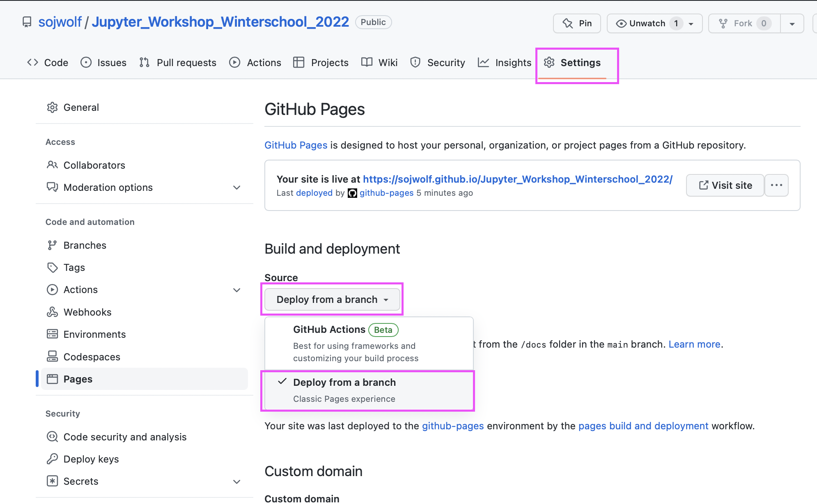
Task: Open the Wiki tab
Action: [379, 62]
